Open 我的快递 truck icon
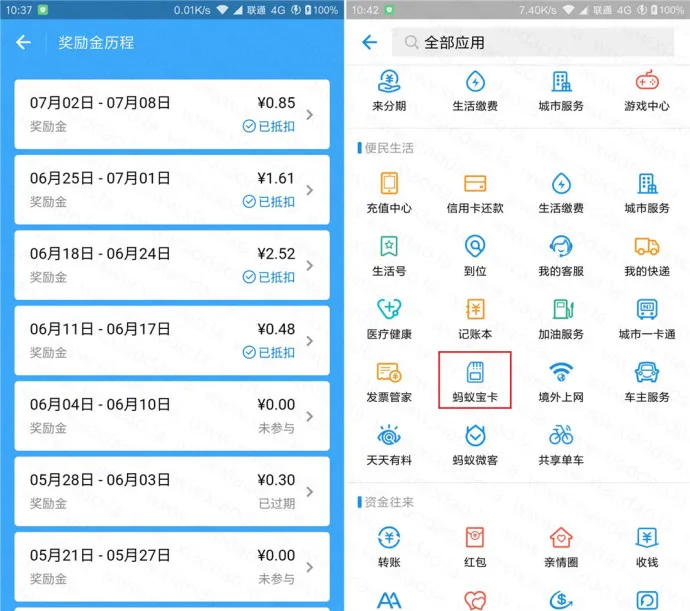The image size is (690, 611). click(647, 246)
